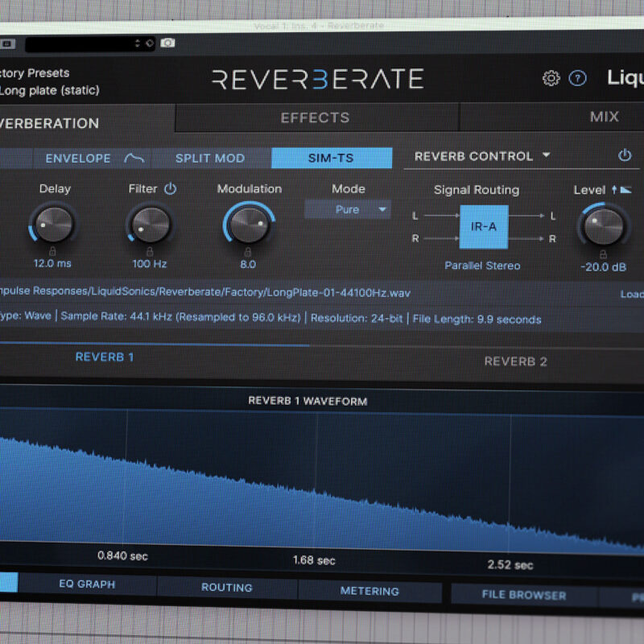Click the LongPlate-01-44100Hz.wav file path
This screenshot has width=644, height=644.
tap(204, 292)
